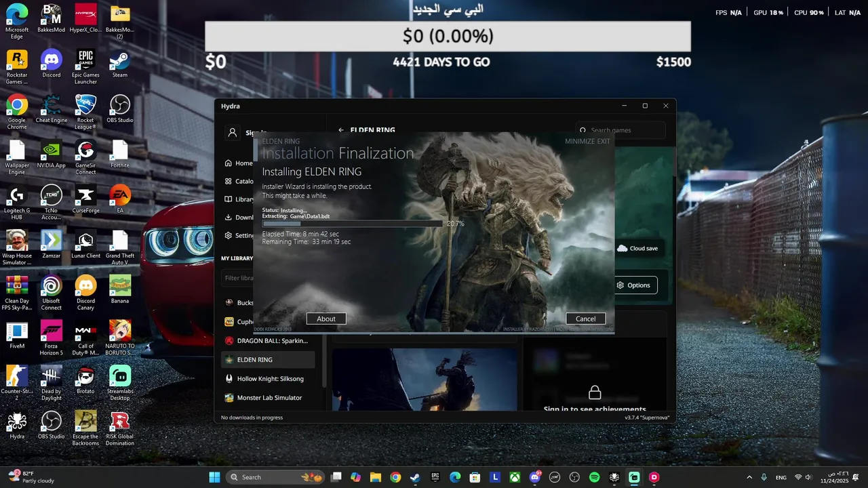The height and width of the screenshot is (488, 868).
Task: Open the Hydra desktop shortcut icon
Action: click(x=17, y=426)
